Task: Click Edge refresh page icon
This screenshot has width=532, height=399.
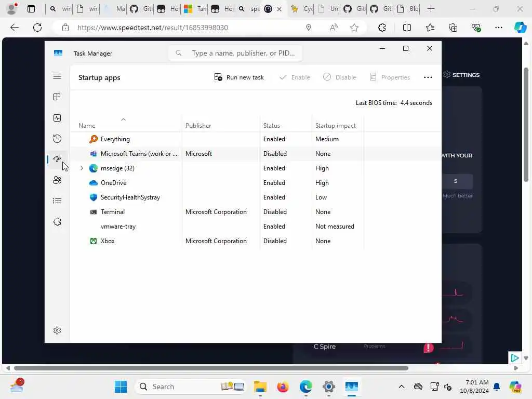Action: [x=37, y=28]
